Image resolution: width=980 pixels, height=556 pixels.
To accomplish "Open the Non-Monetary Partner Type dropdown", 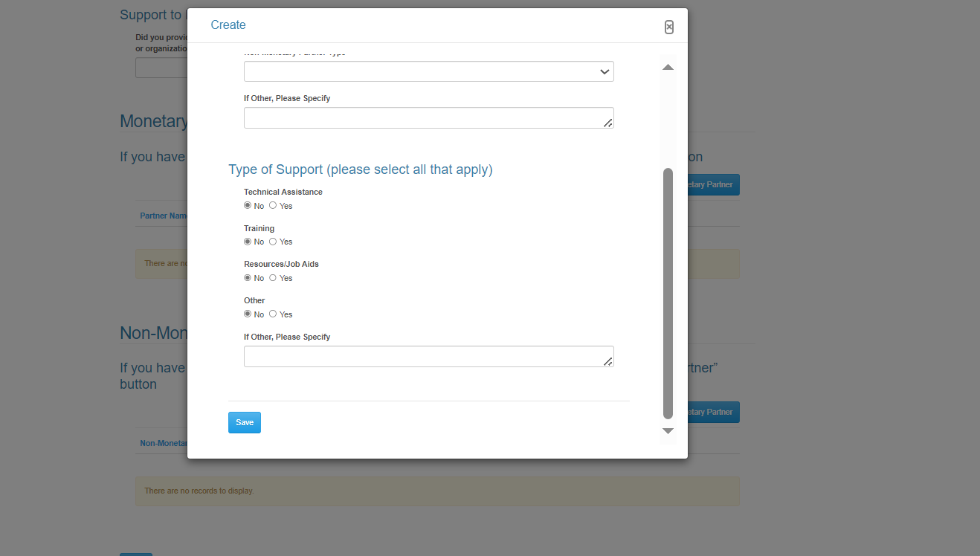I will point(428,71).
